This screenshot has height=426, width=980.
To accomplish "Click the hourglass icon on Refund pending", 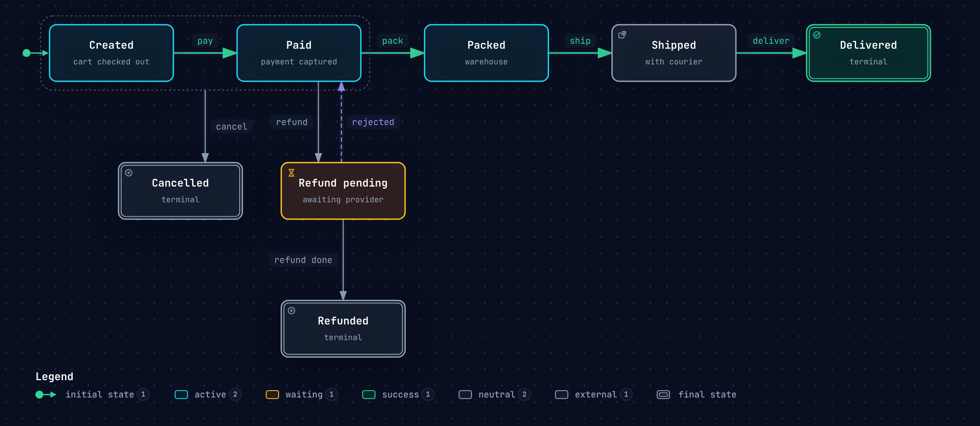I will (291, 173).
